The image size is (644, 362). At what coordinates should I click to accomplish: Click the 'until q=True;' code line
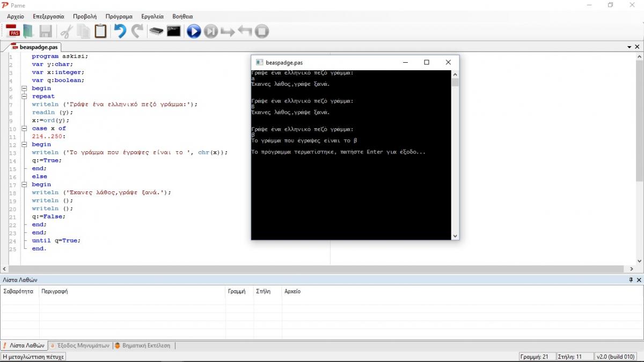click(56, 241)
